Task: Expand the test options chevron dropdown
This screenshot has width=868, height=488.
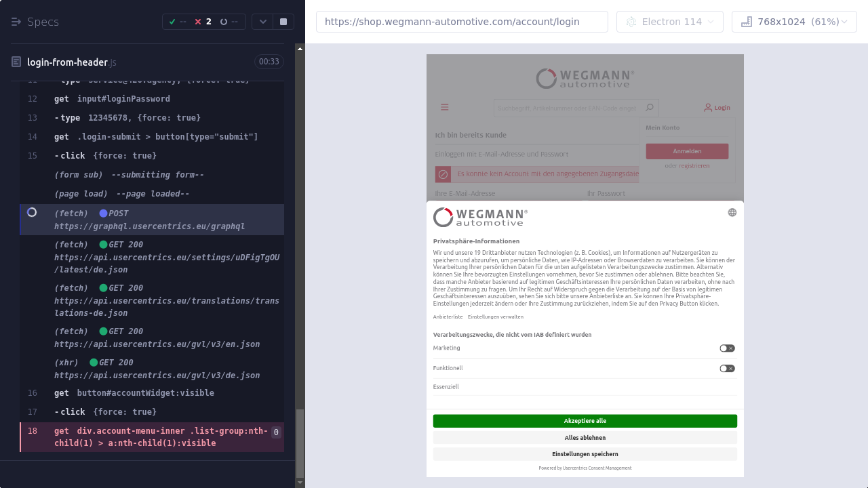Action: 262,22
